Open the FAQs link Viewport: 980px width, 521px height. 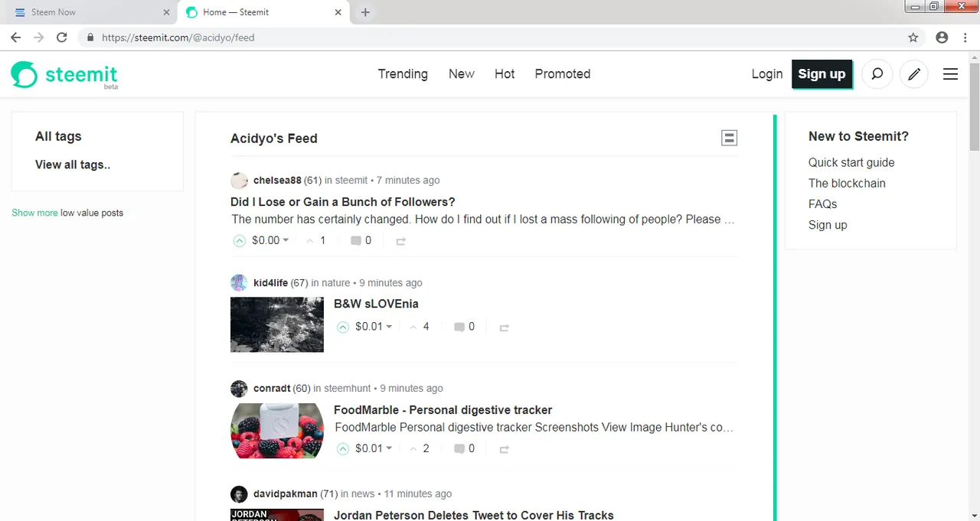click(x=823, y=204)
